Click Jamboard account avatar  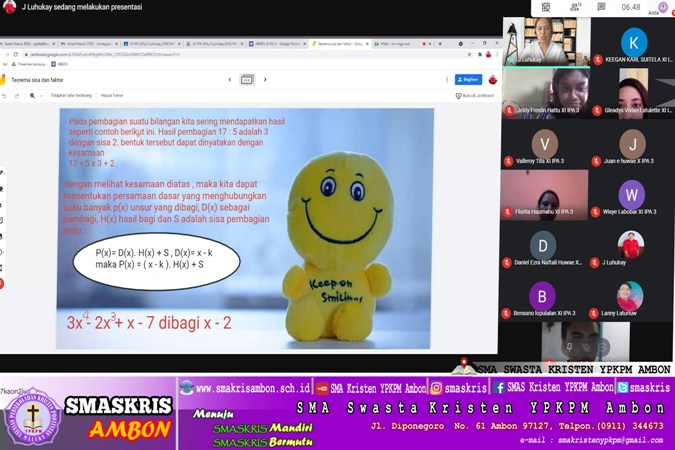(x=493, y=80)
